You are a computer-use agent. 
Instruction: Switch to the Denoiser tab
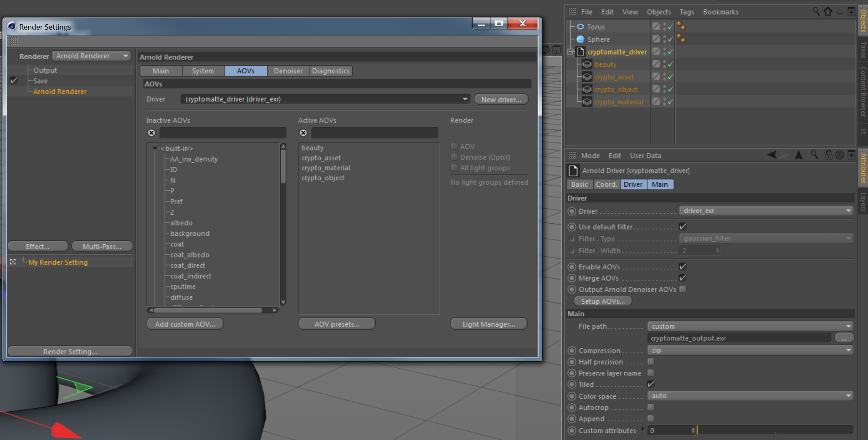(288, 71)
